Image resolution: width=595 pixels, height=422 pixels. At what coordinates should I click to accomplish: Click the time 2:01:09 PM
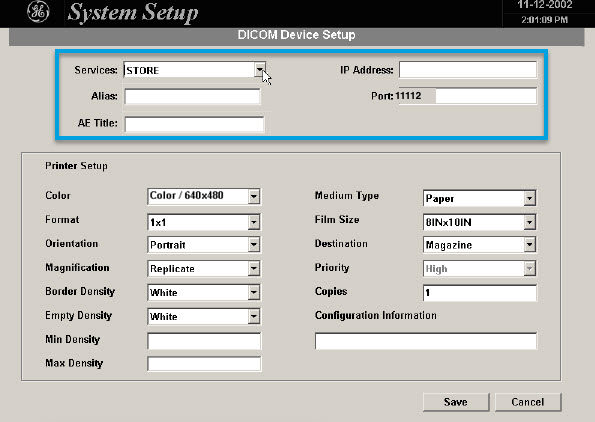(545, 20)
